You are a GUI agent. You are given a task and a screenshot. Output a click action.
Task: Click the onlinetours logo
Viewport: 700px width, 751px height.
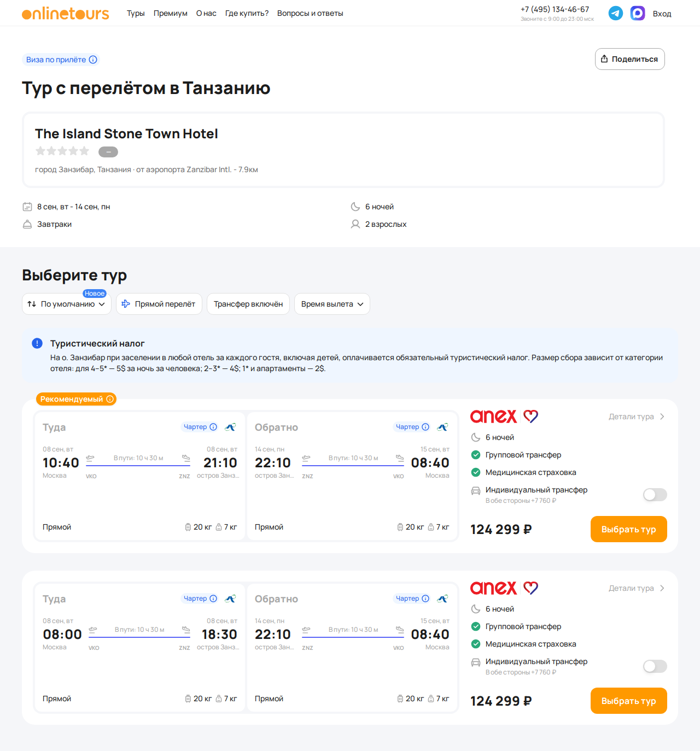[66, 13]
